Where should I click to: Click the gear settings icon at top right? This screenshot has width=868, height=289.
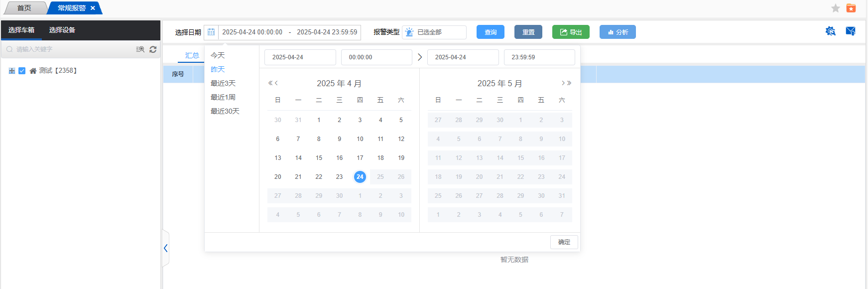(830, 31)
